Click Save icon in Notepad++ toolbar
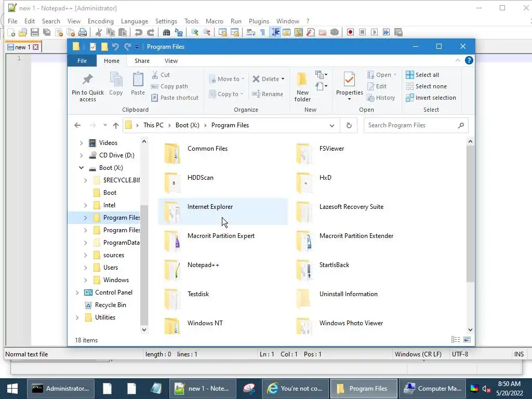Viewport: 532px width, 399px height. 35,32
